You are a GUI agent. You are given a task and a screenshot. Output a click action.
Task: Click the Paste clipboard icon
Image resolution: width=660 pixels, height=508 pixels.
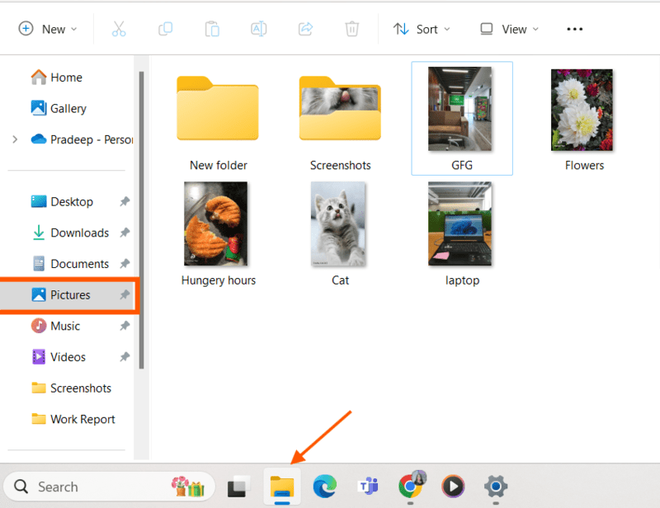pyautogui.click(x=212, y=29)
